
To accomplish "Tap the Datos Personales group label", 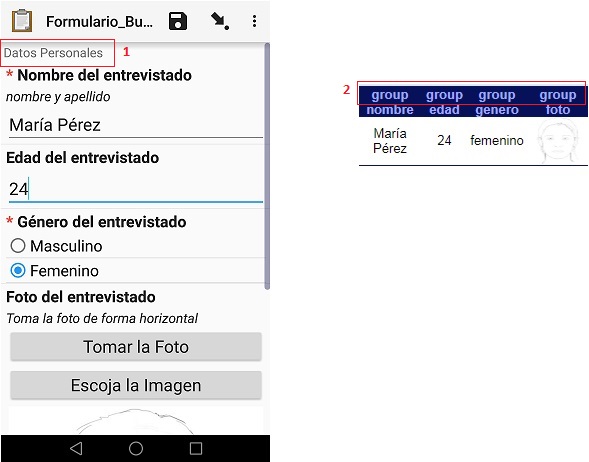I will click(x=53, y=53).
